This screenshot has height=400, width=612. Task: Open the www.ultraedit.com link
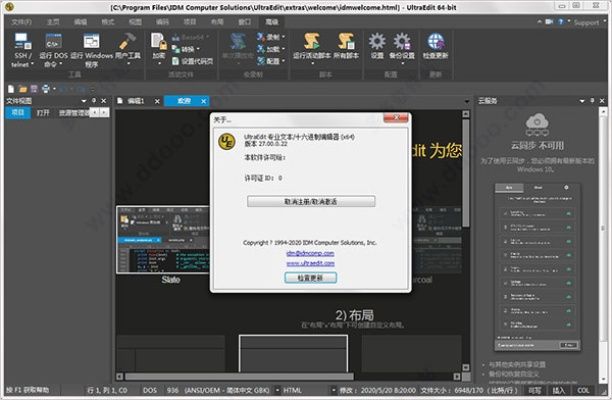coord(310,263)
